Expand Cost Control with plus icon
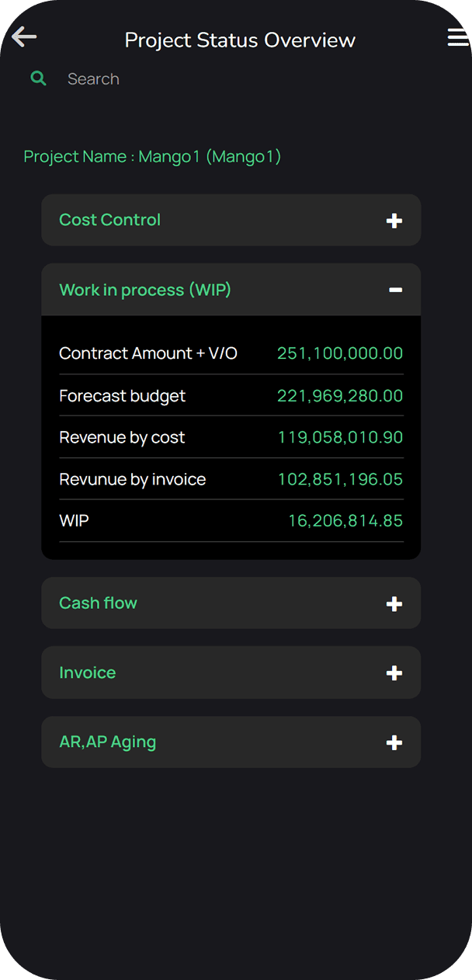 pos(394,221)
